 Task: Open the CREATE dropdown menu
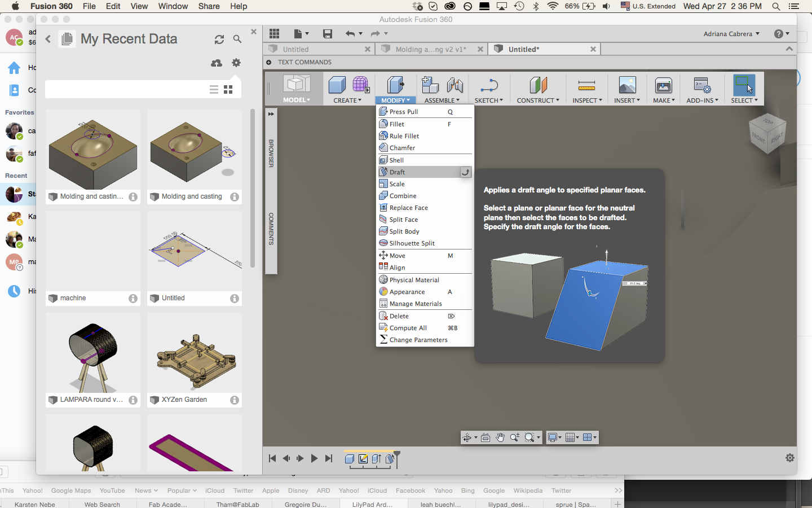347,100
